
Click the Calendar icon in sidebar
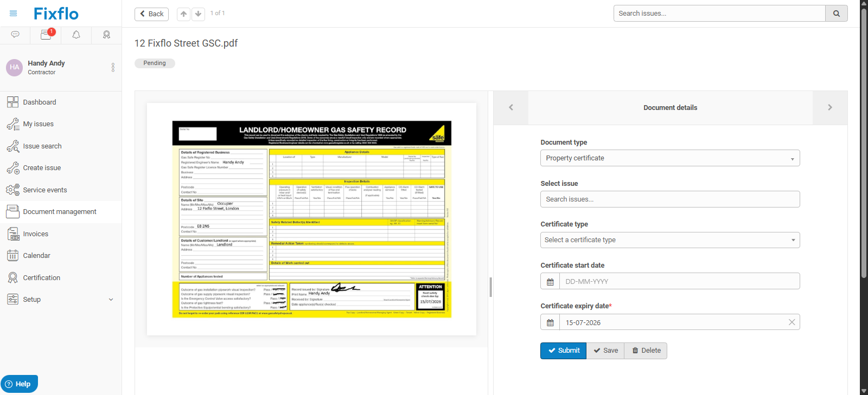(x=13, y=256)
